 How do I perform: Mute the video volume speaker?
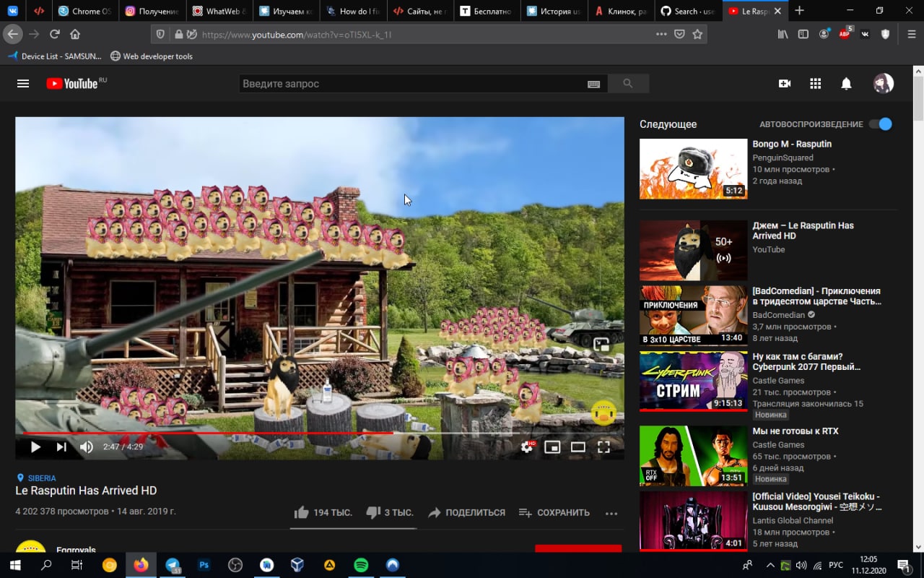pyautogui.click(x=87, y=447)
